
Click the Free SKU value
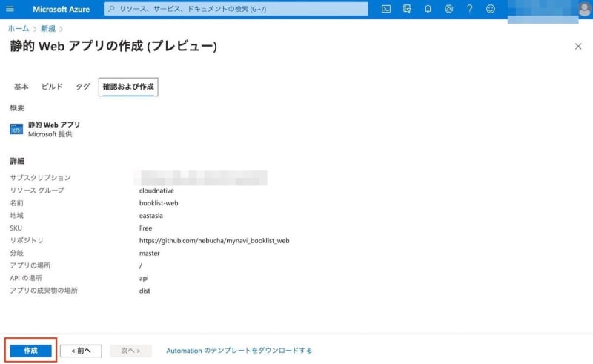coord(145,228)
